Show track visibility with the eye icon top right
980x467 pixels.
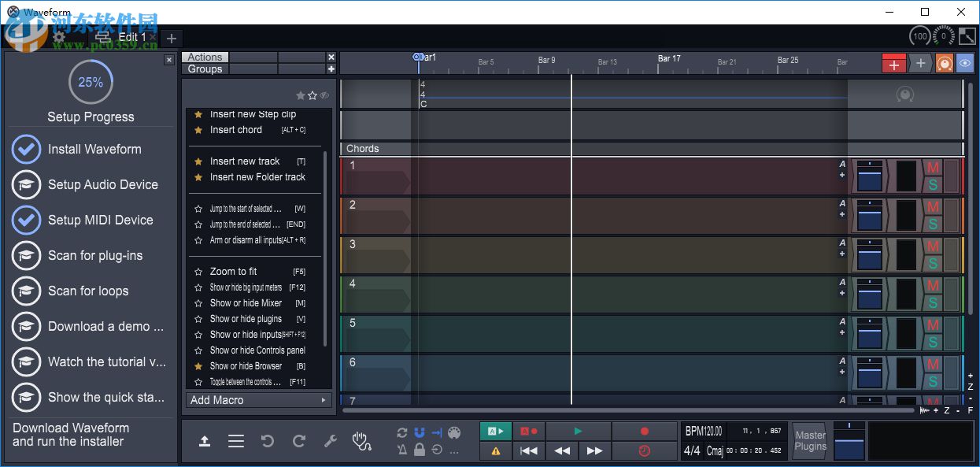(964, 63)
